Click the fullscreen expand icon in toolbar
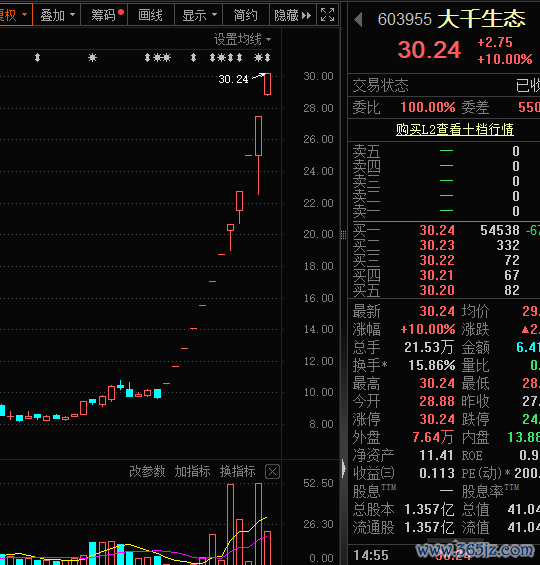The width and height of the screenshot is (540, 565). pos(327,15)
